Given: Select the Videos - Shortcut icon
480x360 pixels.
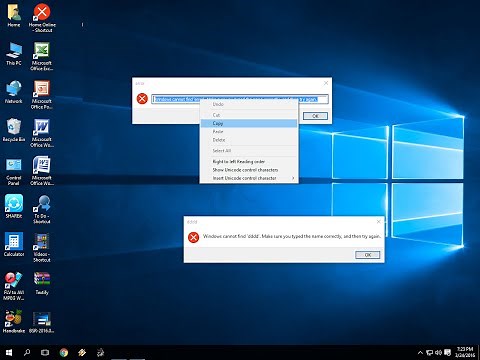Looking at the screenshot, I should [42, 248].
